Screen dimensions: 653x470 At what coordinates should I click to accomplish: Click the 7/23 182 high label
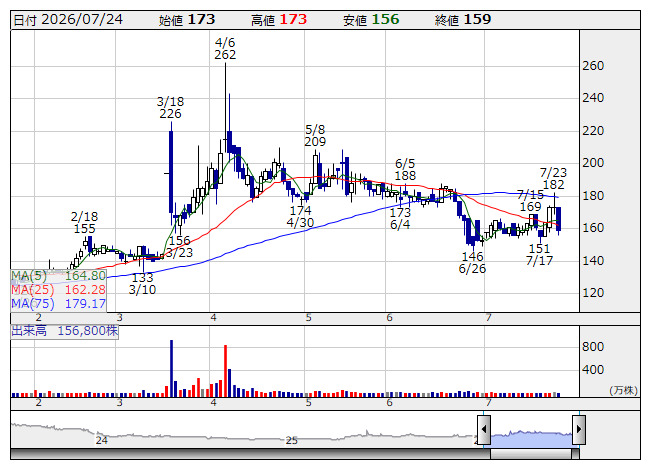point(553,179)
